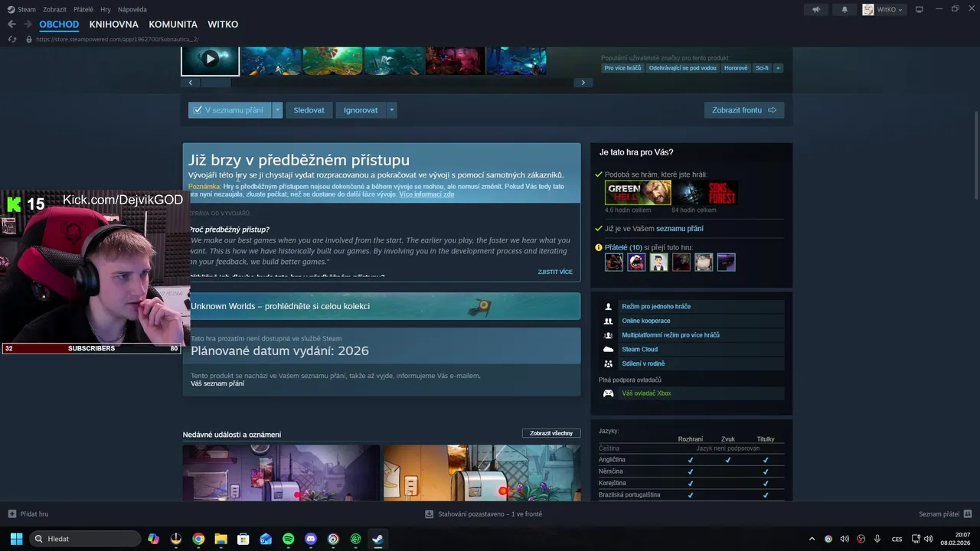
Task: Expand tags with plus button
Action: (x=778, y=68)
